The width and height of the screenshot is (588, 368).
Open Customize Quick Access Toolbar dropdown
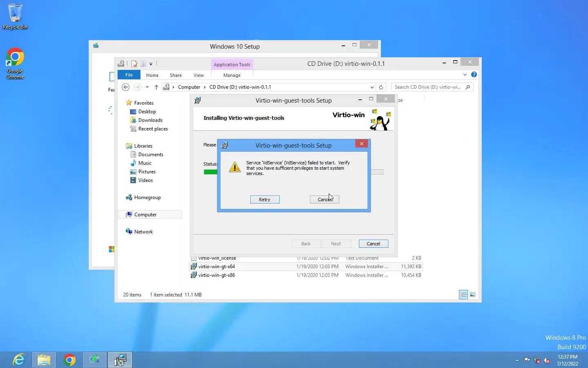[x=151, y=64]
